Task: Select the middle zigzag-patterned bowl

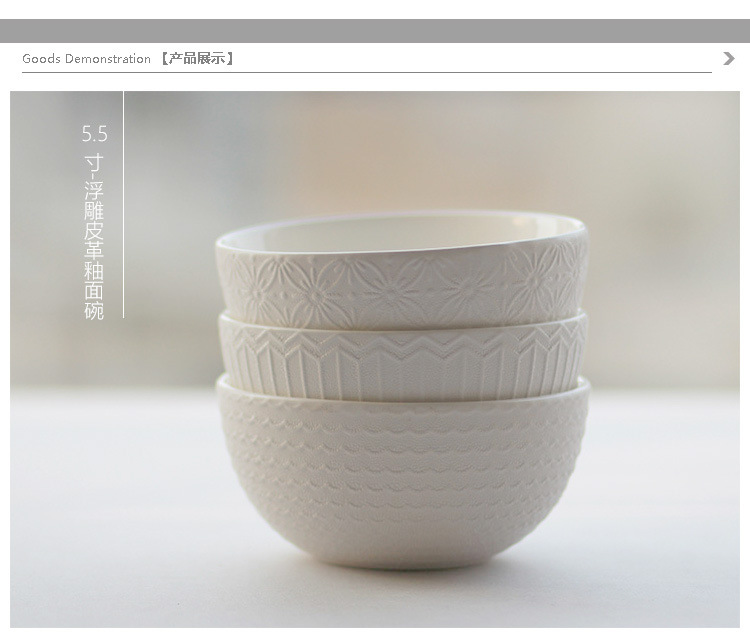Action: click(403, 359)
